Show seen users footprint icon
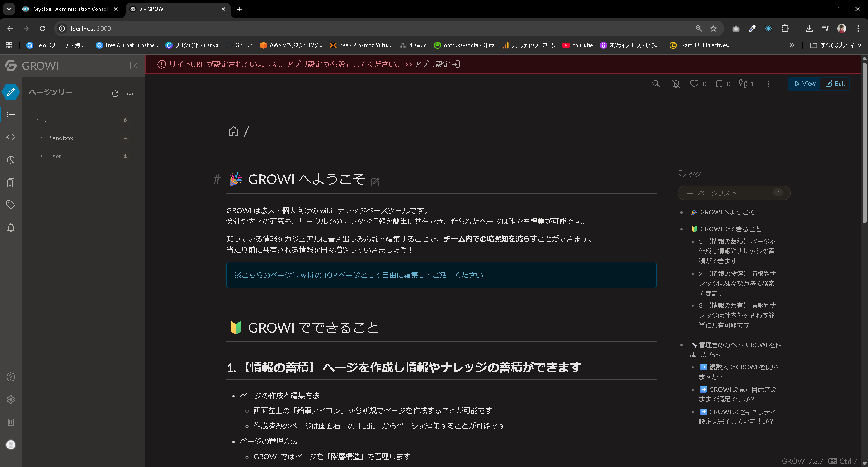868x467 pixels. [x=743, y=84]
